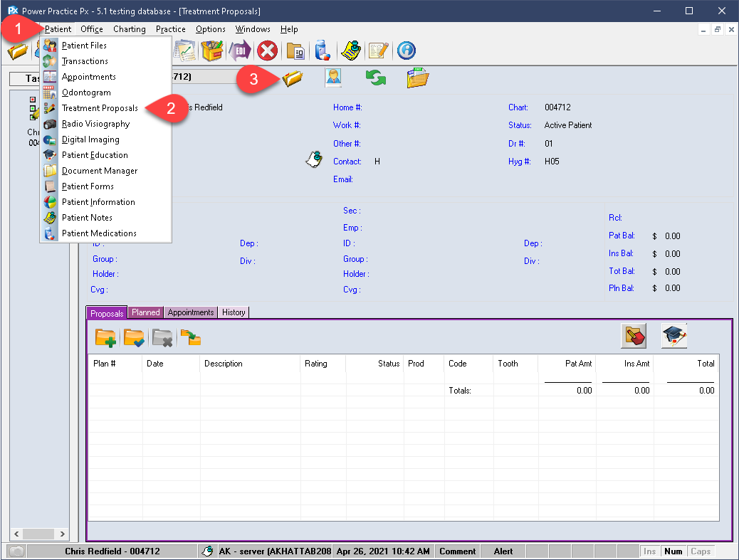
Task: Click the camera icon in status bar
Action: pyautogui.click(x=16, y=551)
